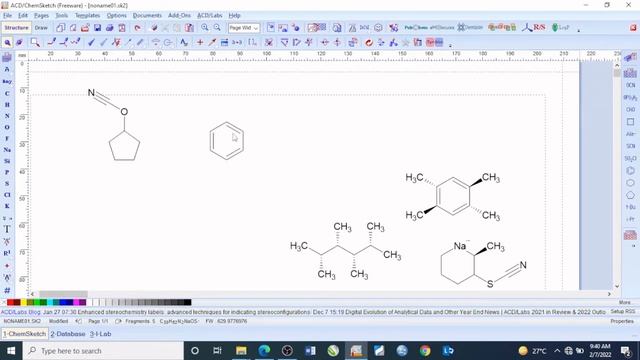Pick the yellow color swatch
Image resolution: width=640 pixels, height=360 pixels.
point(24,302)
